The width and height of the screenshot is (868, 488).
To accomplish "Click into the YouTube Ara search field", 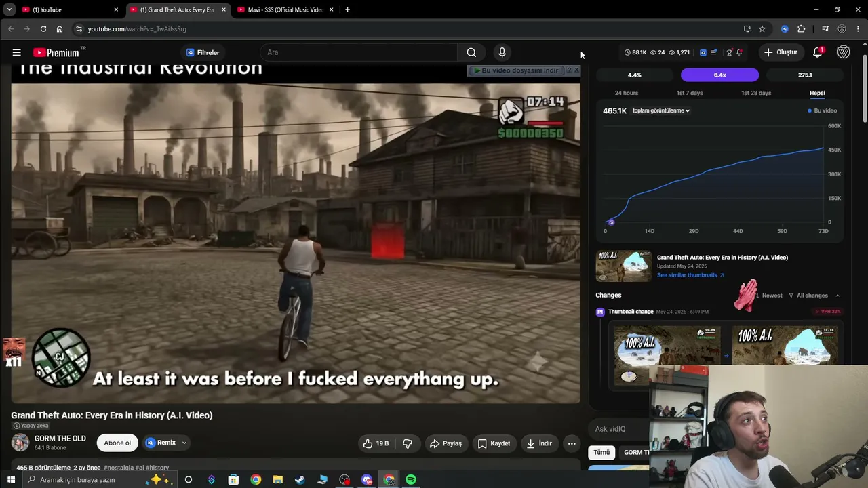I will click(359, 52).
